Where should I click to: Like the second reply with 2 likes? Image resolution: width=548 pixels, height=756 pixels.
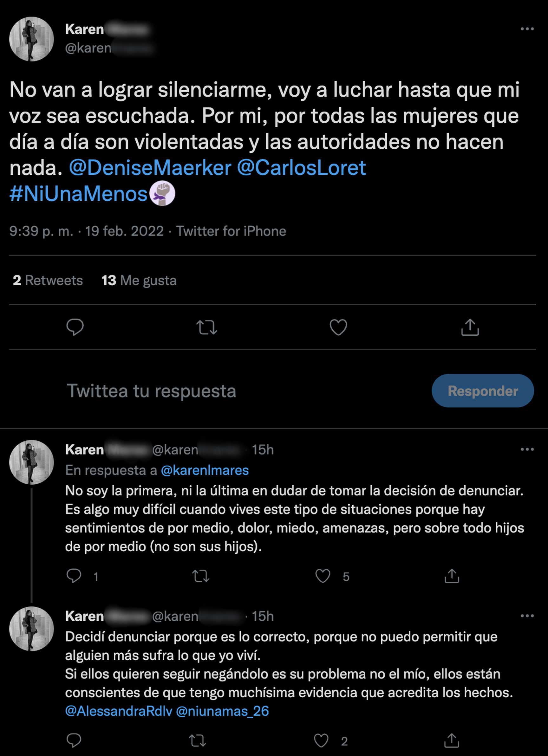pyautogui.click(x=321, y=740)
